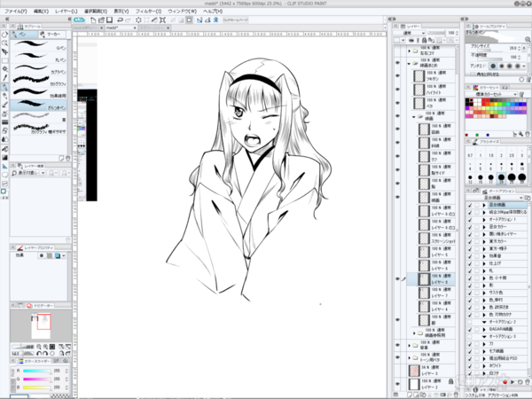The width and height of the screenshot is (532, 399).
Task: Toggle visibility of 線画まとめ folder
Action: (x=397, y=63)
